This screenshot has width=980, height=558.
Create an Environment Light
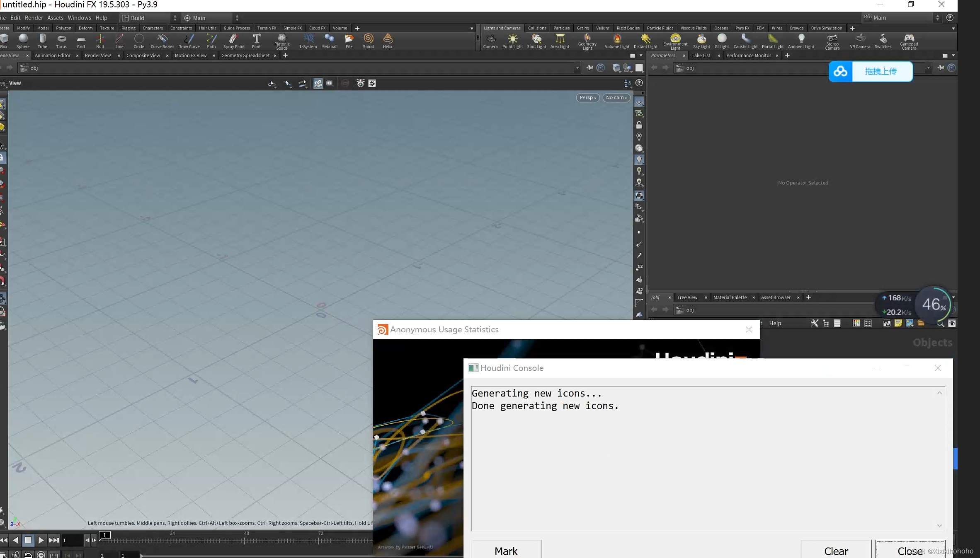[675, 41]
